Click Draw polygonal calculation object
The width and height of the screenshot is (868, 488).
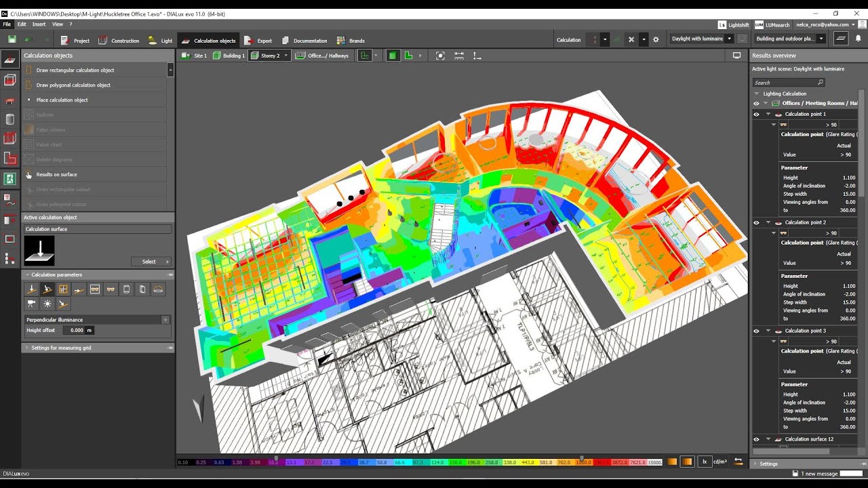click(94, 85)
